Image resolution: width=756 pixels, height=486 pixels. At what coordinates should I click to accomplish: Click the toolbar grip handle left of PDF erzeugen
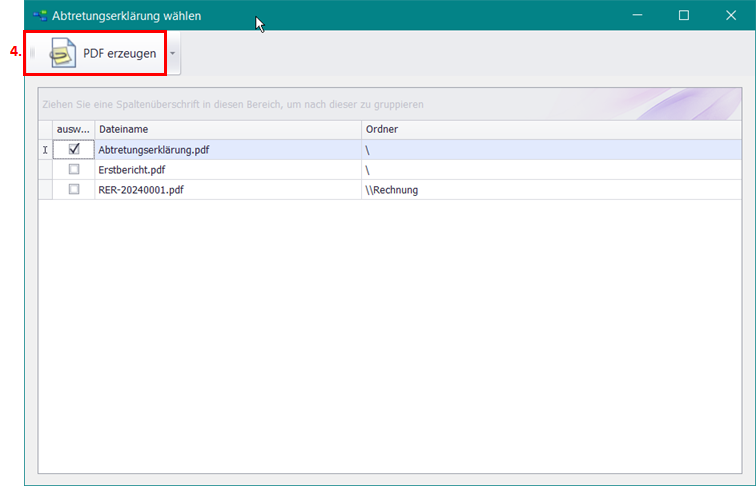(32, 53)
